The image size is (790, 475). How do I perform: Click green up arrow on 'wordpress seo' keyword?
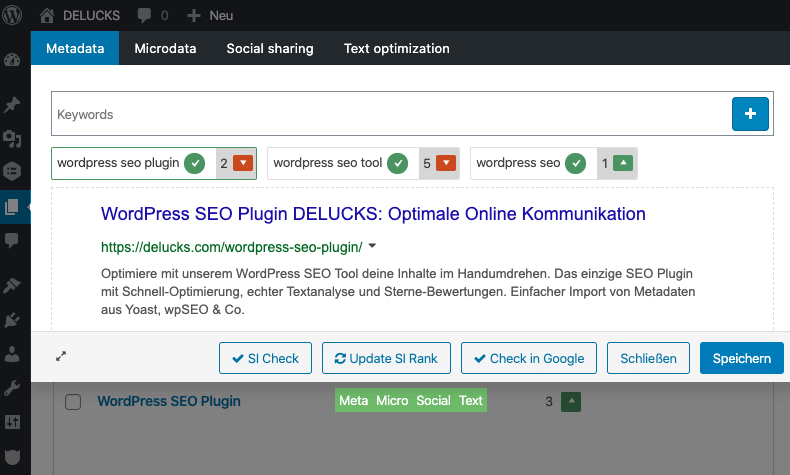[x=622, y=163]
